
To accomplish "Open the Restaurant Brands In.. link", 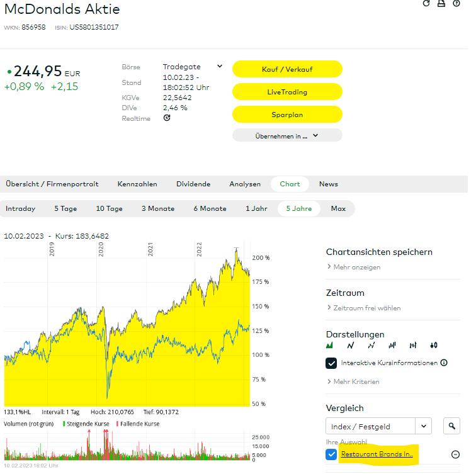I will click(x=377, y=454).
